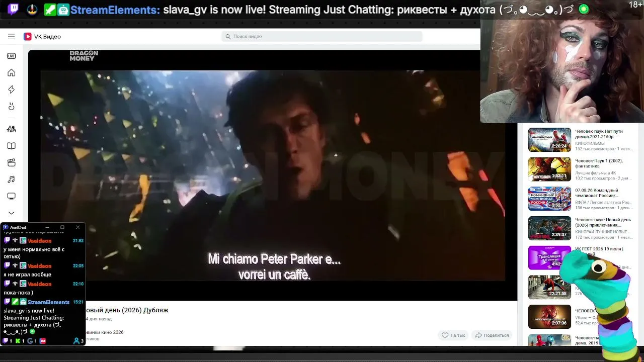Minimize the AxelChat window

click(47, 227)
